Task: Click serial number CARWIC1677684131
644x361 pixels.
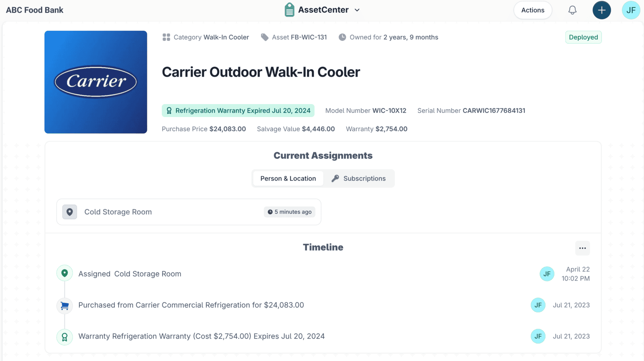Action: (494, 110)
